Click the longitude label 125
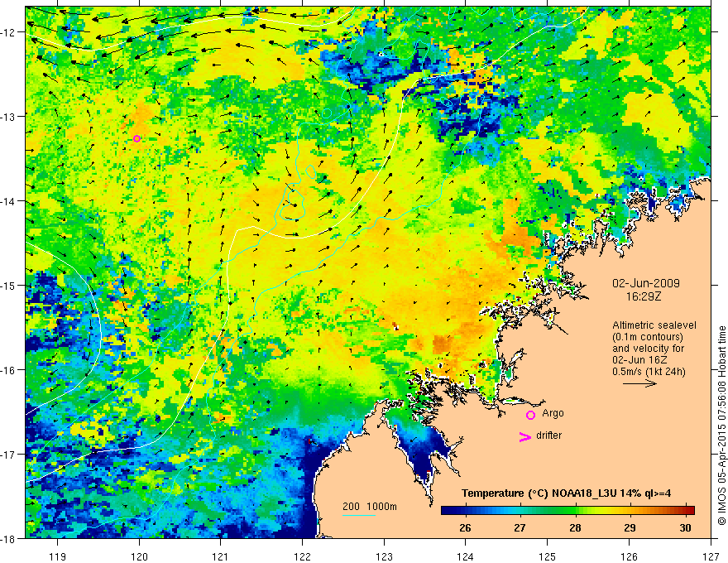 click(547, 556)
